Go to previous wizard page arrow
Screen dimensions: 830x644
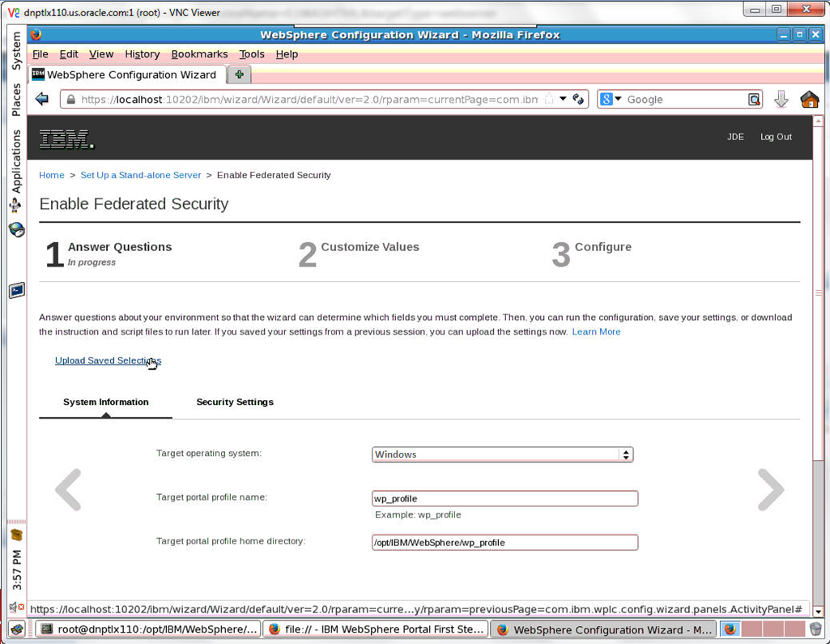(68, 489)
